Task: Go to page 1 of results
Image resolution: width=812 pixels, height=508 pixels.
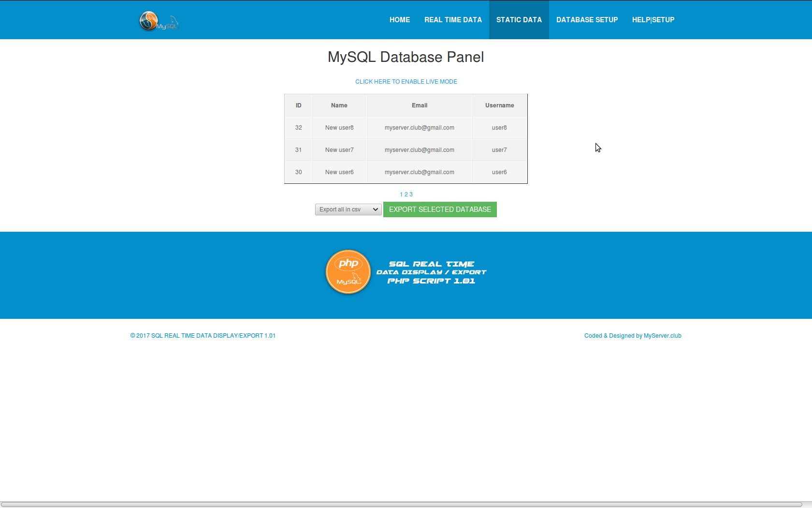Action: pos(401,194)
